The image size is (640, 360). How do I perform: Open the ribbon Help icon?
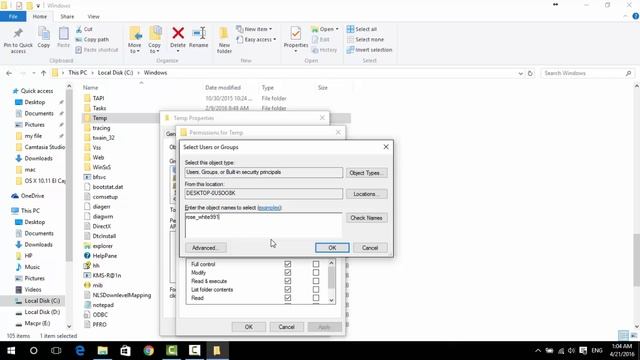point(636,16)
